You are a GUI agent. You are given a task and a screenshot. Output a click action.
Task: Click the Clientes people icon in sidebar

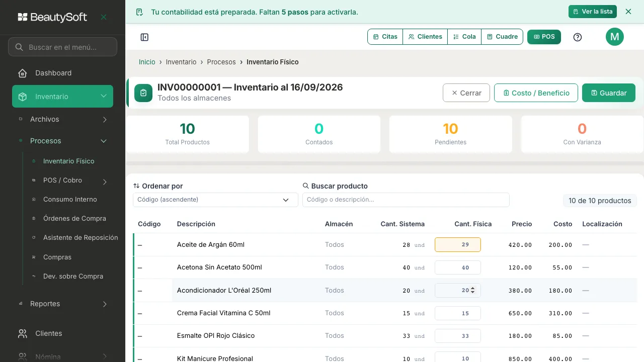(x=23, y=334)
